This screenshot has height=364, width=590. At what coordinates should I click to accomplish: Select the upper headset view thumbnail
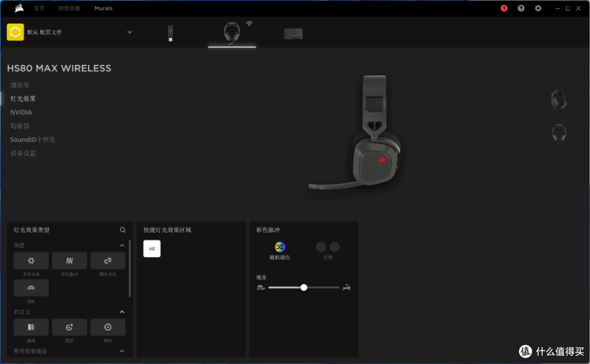tap(559, 100)
